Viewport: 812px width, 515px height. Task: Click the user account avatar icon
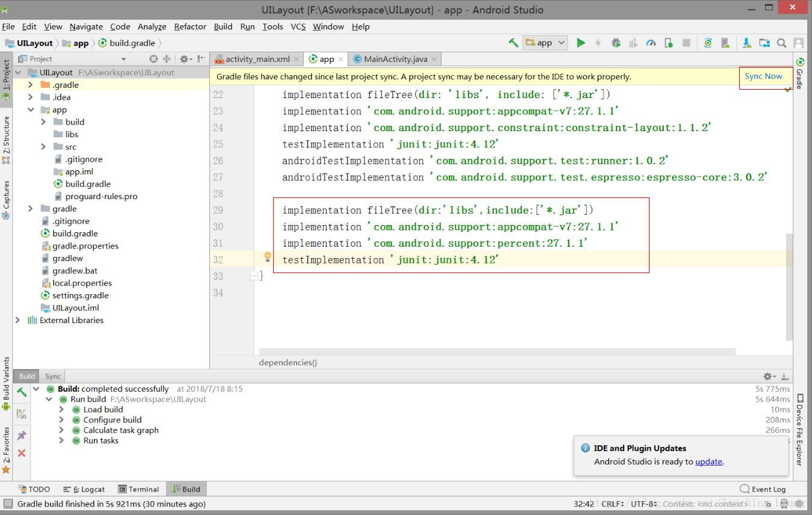pos(798,43)
